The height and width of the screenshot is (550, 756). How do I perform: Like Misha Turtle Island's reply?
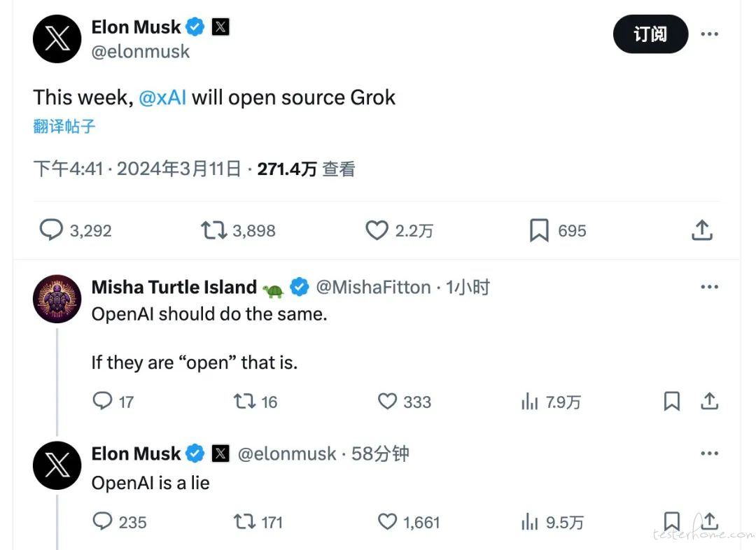[387, 401]
